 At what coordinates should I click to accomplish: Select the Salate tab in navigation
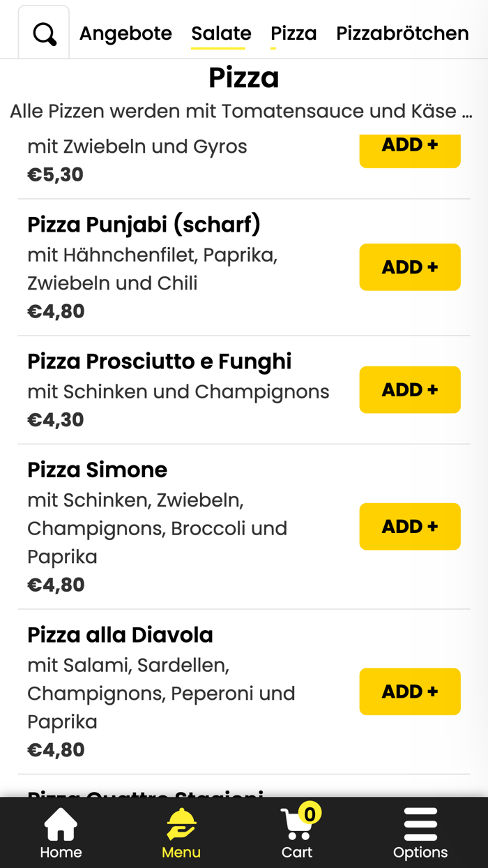tap(221, 33)
